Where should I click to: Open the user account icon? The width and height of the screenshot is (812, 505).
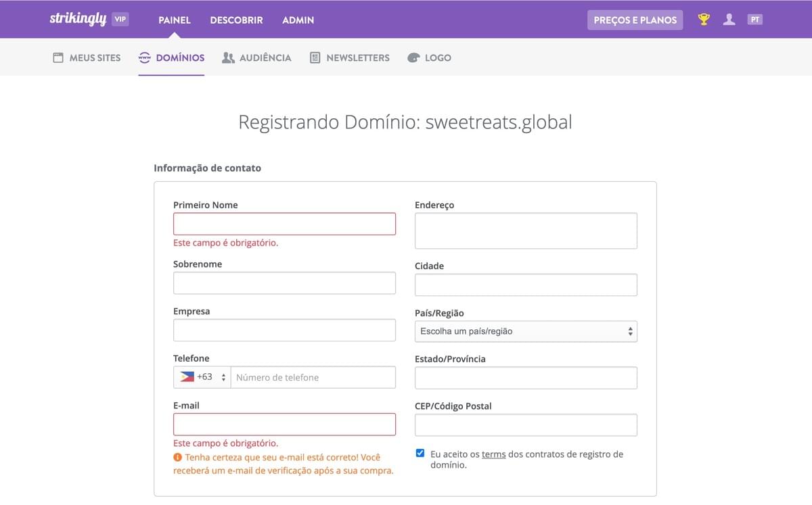click(729, 20)
